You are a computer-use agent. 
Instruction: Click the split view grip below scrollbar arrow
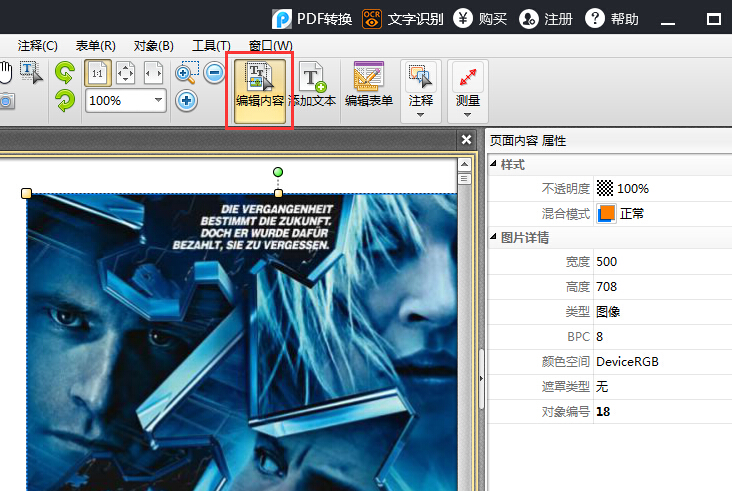(464, 179)
